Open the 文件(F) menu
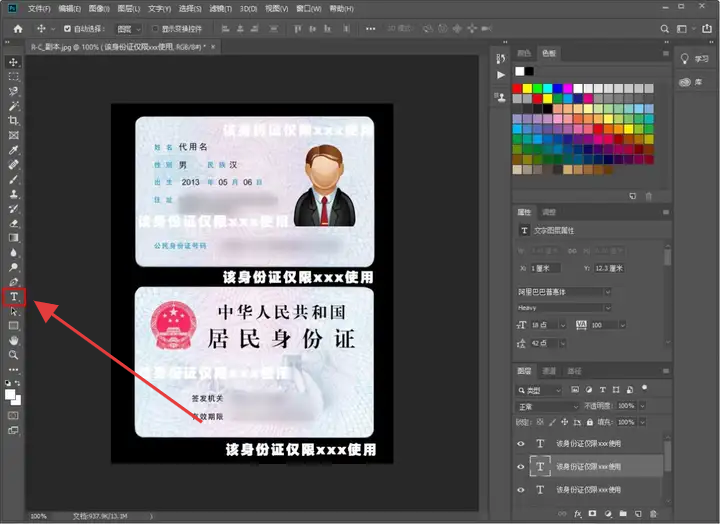The width and height of the screenshot is (720, 524). [x=39, y=9]
